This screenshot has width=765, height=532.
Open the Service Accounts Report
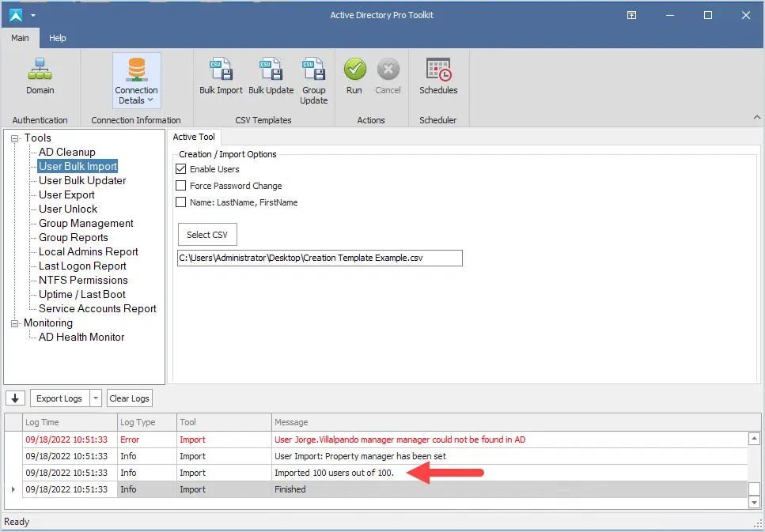(x=97, y=308)
